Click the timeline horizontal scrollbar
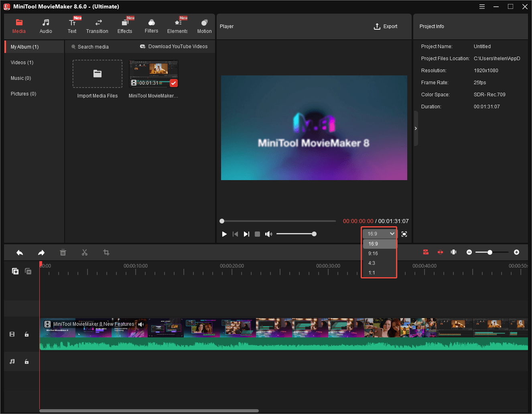The image size is (532, 414). click(149, 411)
